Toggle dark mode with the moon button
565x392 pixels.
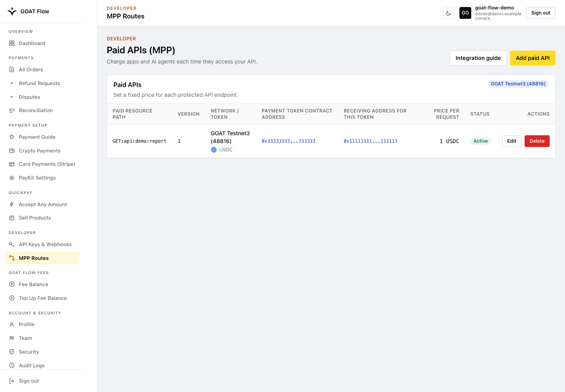(x=449, y=13)
